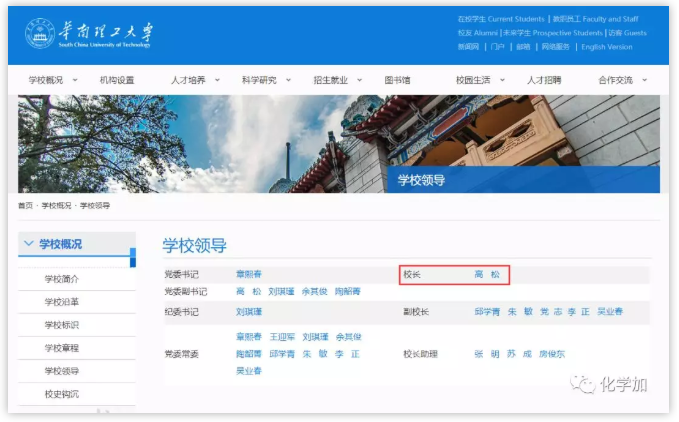This screenshot has height=422, width=679.
Task: Open the 合作交流 dropdown menu
Action: (x=622, y=80)
